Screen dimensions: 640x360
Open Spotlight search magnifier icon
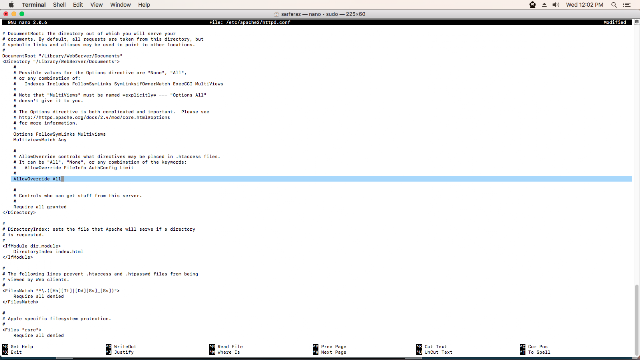tap(613, 5)
